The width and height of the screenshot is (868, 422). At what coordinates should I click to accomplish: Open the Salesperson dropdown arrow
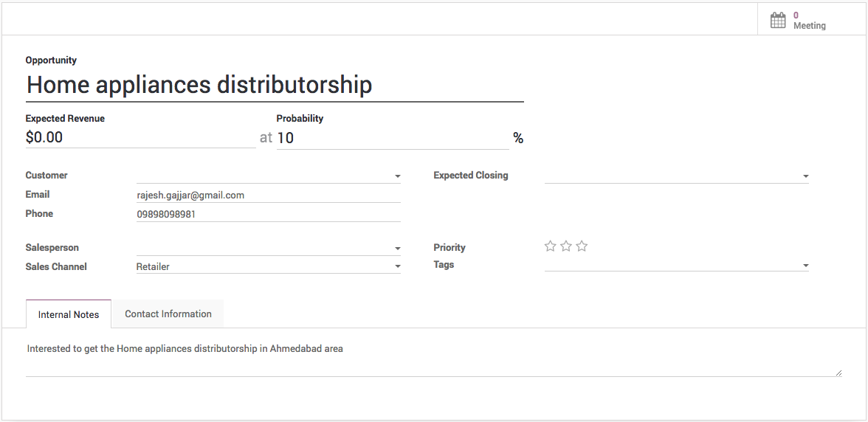point(397,249)
